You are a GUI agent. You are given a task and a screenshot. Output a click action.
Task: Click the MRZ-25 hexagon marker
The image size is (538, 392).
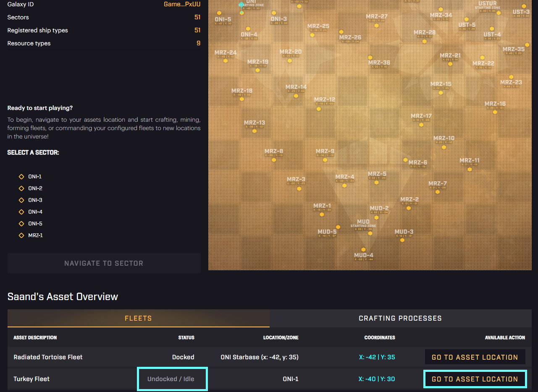[x=312, y=35]
